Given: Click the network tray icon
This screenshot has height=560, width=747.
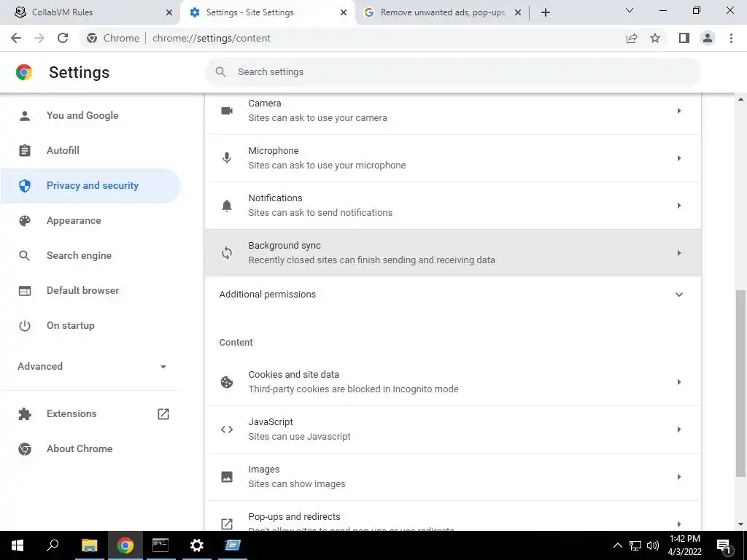Looking at the screenshot, I should coord(635,545).
